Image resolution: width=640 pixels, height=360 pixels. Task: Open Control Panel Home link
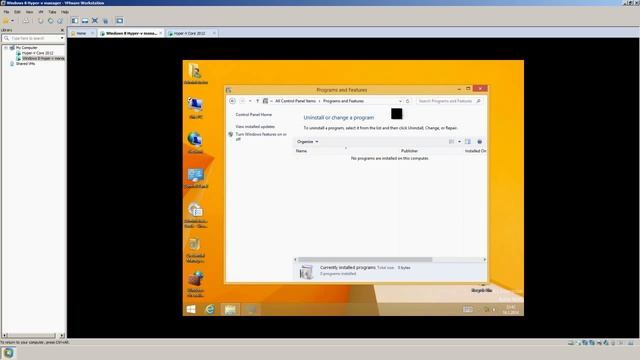[253, 115]
